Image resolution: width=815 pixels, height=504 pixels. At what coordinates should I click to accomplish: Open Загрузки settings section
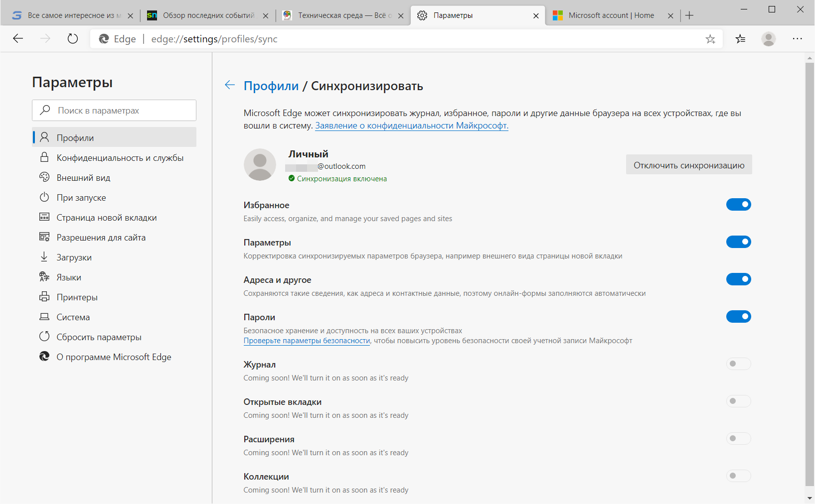pos(114,257)
